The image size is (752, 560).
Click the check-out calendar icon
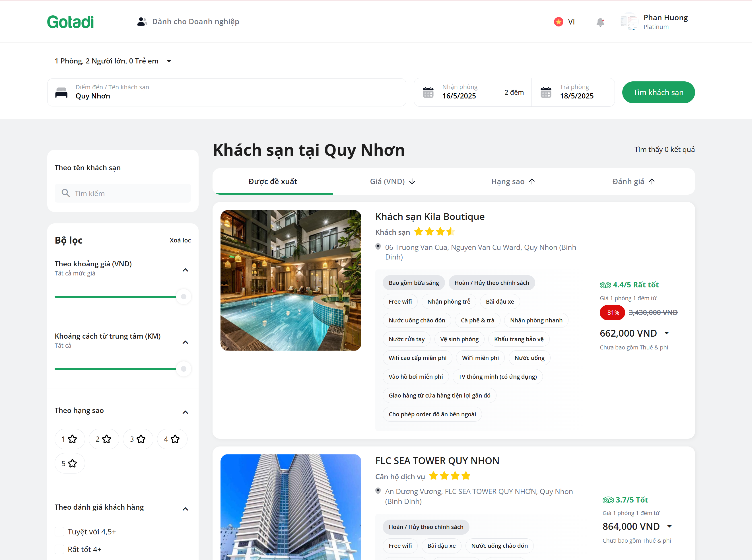click(546, 92)
